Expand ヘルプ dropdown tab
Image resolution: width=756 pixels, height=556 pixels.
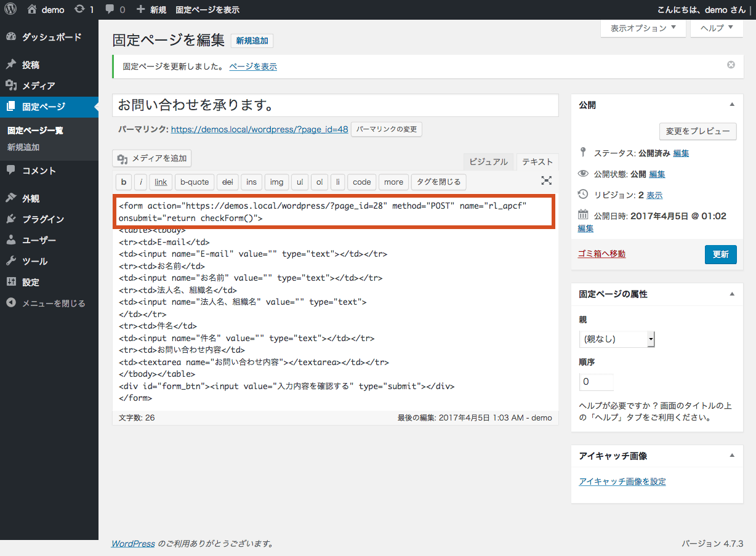click(x=717, y=28)
